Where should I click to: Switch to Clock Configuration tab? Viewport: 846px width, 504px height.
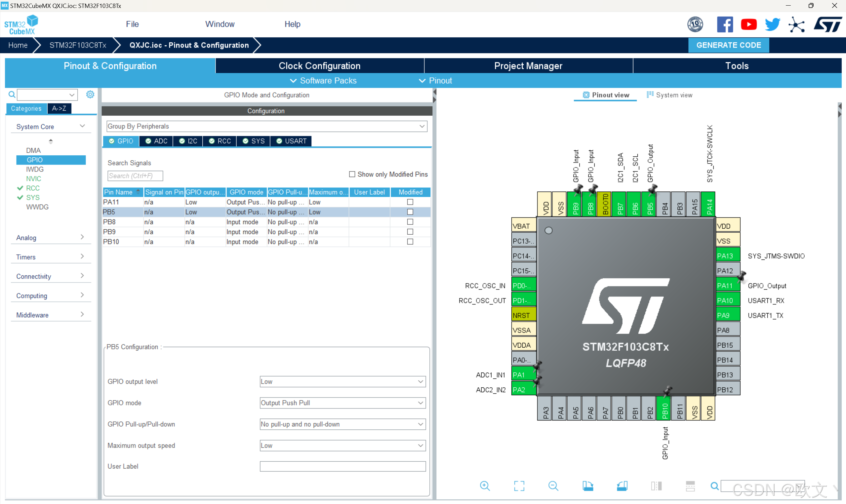click(319, 66)
